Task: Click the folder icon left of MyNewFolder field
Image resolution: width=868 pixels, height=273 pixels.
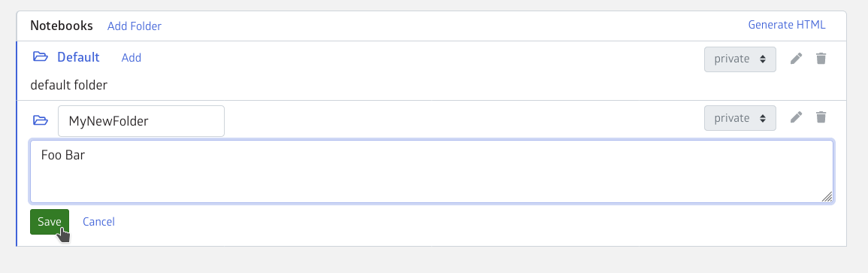Action: point(41,120)
